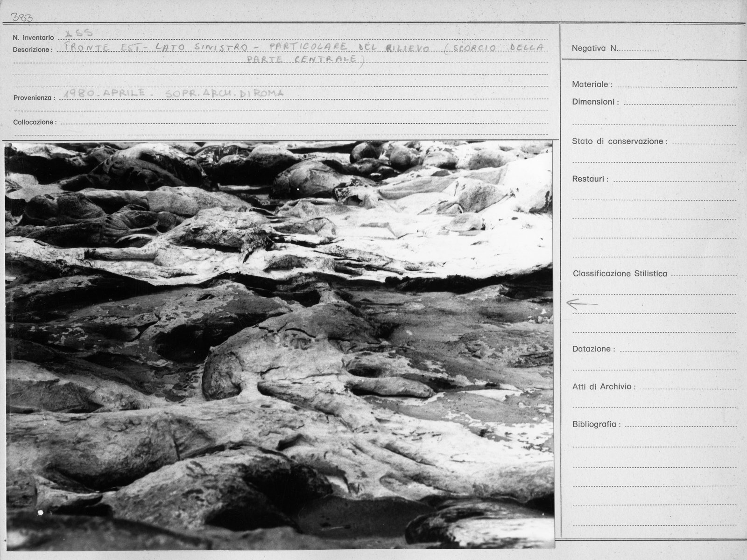Select the 'Atti di Archivio :' label
Viewport: 747px width, 560px height.
(604, 387)
